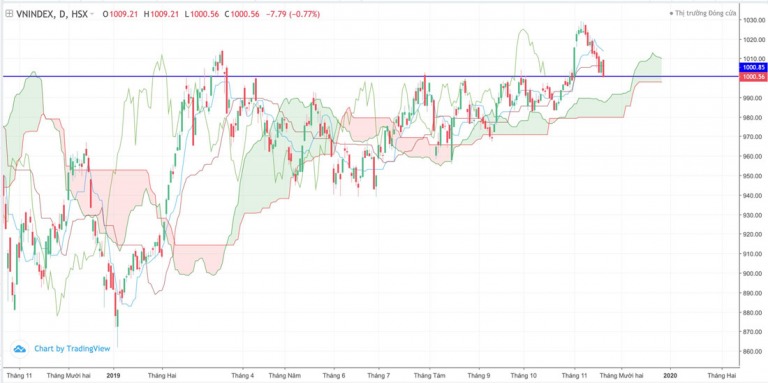Select the blue horizontal line at 1000
This screenshot has height=383, width=768.
click(372, 76)
